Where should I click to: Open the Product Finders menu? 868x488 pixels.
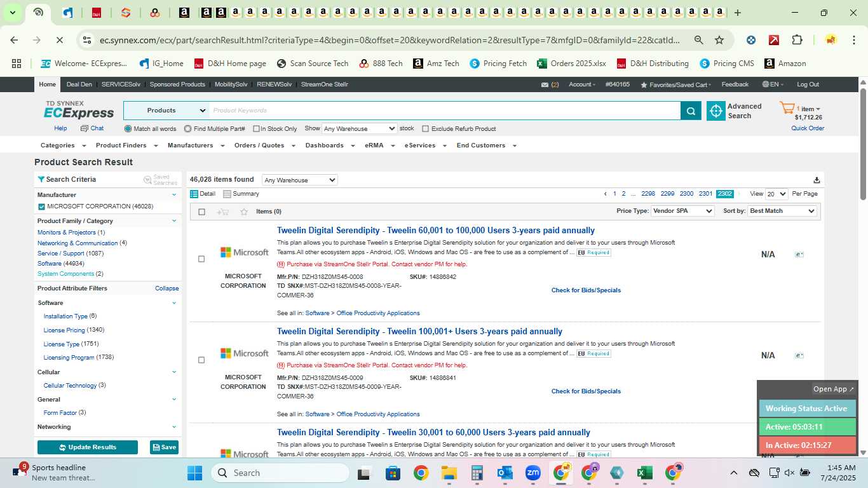coord(125,146)
